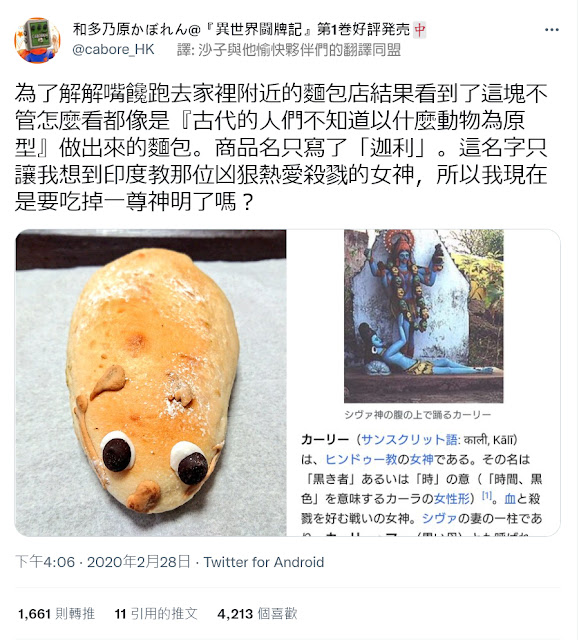Image resolution: width=579 pixels, height=640 pixels.
Task: Click the シヴァ link in the excerpt
Action: tap(439, 518)
